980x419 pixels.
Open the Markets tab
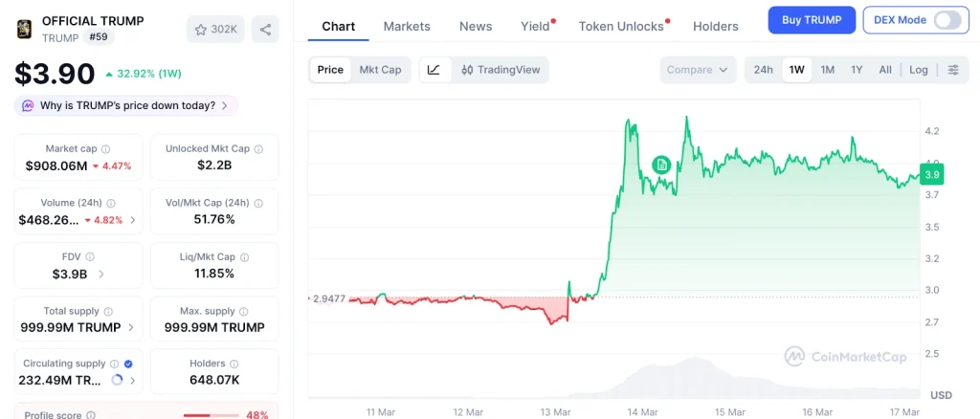(407, 27)
